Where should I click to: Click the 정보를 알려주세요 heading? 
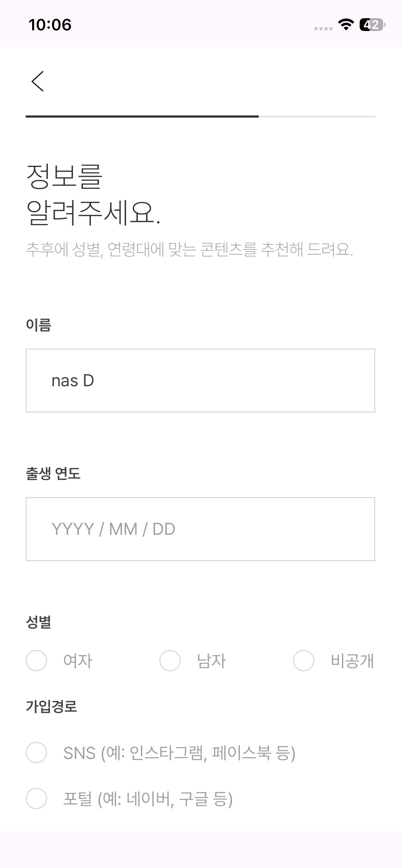click(93, 194)
